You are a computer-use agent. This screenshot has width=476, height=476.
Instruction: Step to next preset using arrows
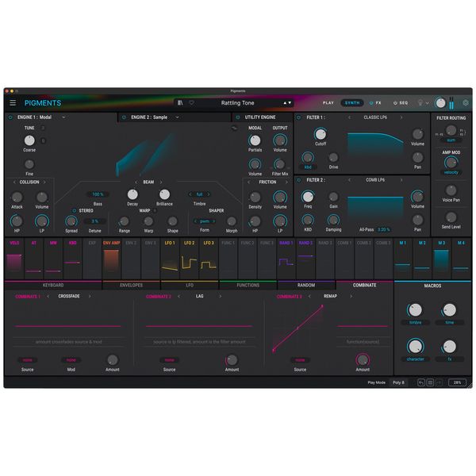coord(290,103)
